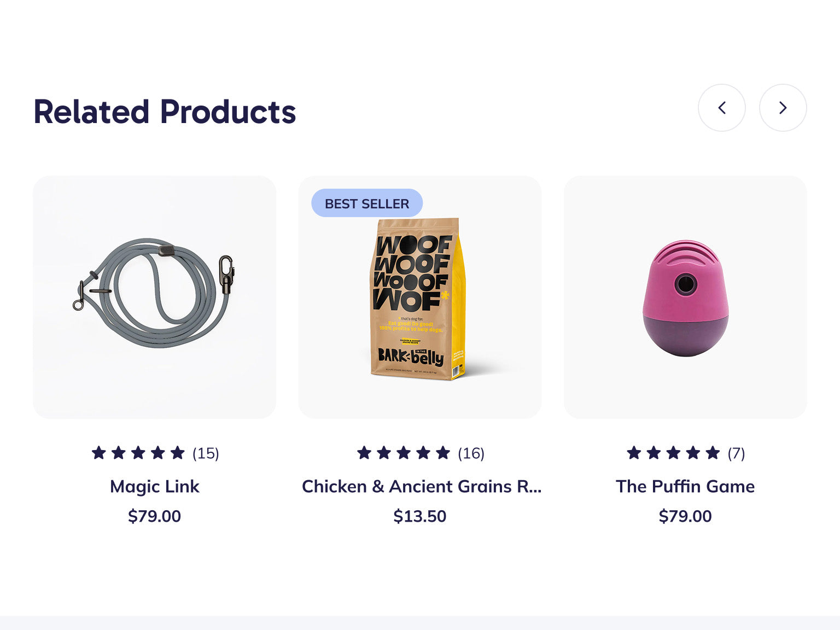This screenshot has width=840, height=630.
Task: Click the $79.00 price under Puffin Game
Action: coord(685,516)
